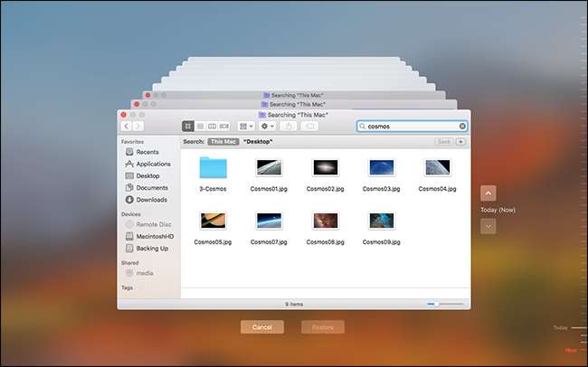Switch to list view in Finder toolbar
The height and width of the screenshot is (367, 588).
pyautogui.click(x=200, y=127)
